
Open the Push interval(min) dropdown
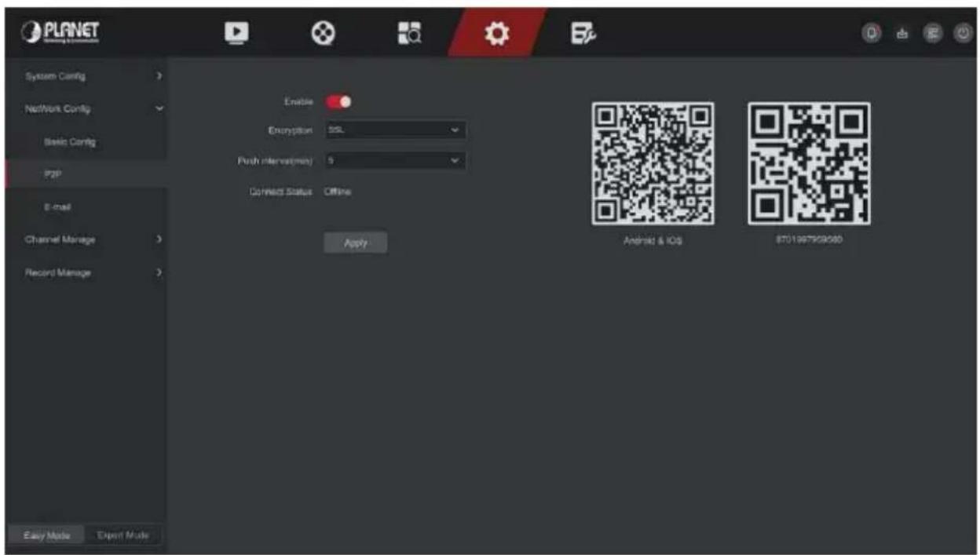395,161
